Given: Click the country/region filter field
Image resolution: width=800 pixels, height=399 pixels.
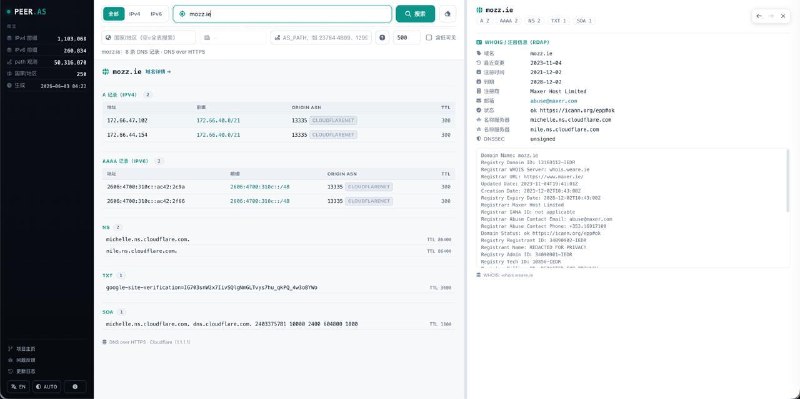Looking at the screenshot, I should pos(148,37).
